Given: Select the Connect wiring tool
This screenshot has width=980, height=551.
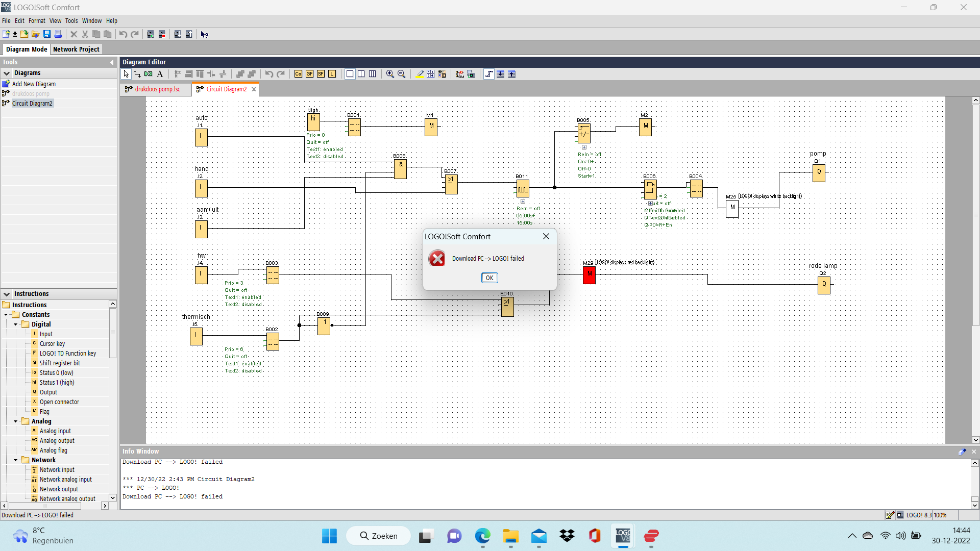Looking at the screenshot, I should (x=137, y=74).
